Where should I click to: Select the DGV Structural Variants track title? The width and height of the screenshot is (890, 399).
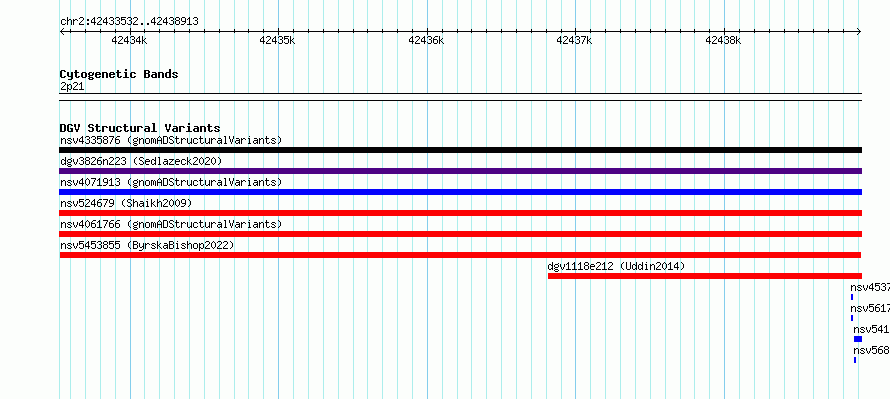tap(140, 128)
